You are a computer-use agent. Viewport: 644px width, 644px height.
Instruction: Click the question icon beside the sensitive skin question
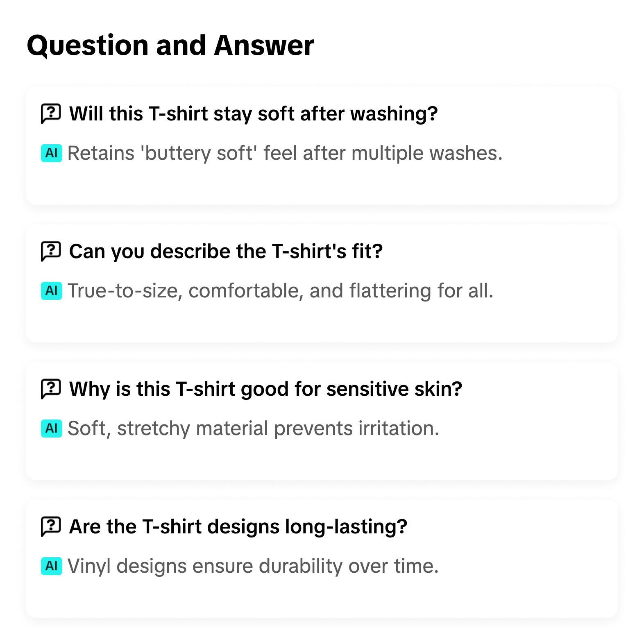51,389
